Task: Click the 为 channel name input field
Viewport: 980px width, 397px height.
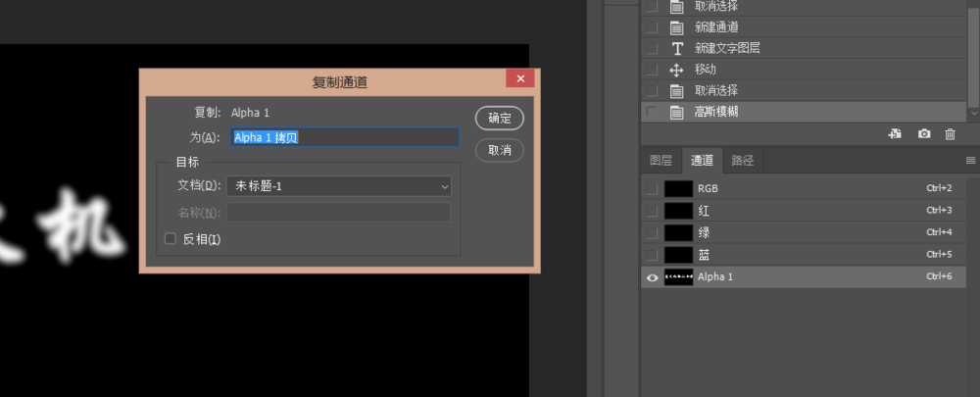Action: [345, 137]
